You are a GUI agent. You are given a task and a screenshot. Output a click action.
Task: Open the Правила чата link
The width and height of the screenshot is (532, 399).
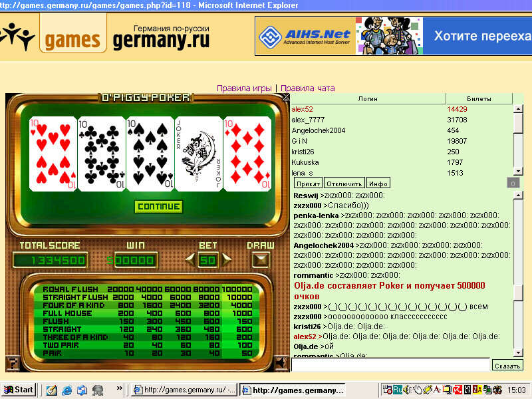click(x=307, y=88)
